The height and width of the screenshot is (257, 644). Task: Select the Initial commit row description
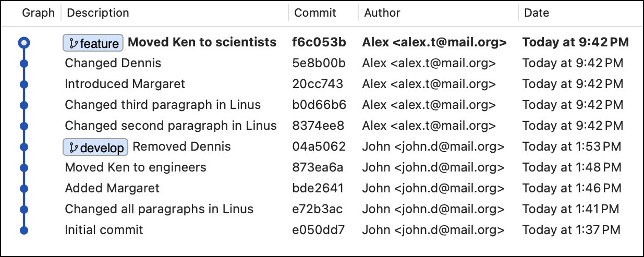[x=104, y=230]
